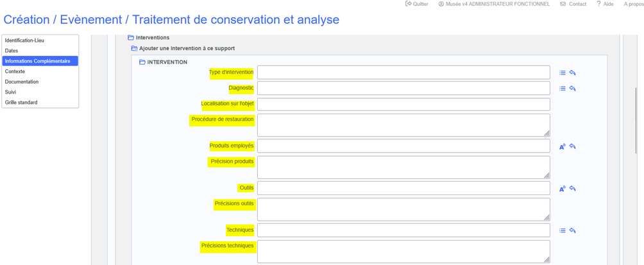Click undo arrow beside Diagnostic field
This screenshot has height=265, width=644.
tap(573, 89)
